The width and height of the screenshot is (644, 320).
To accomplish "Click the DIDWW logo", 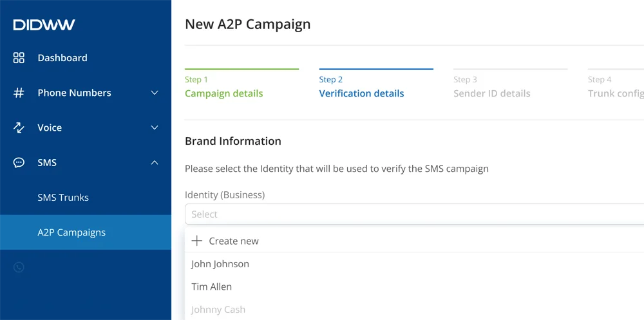I will pos(44,25).
